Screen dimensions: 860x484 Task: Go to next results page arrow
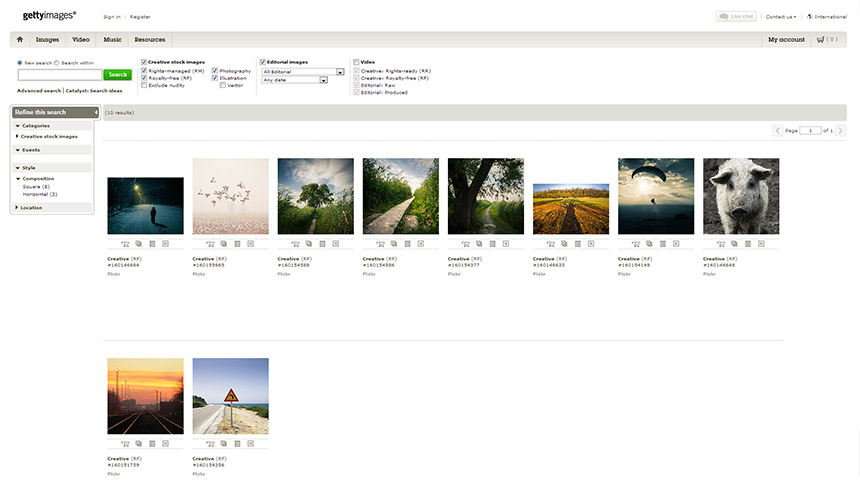(x=840, y=131)
